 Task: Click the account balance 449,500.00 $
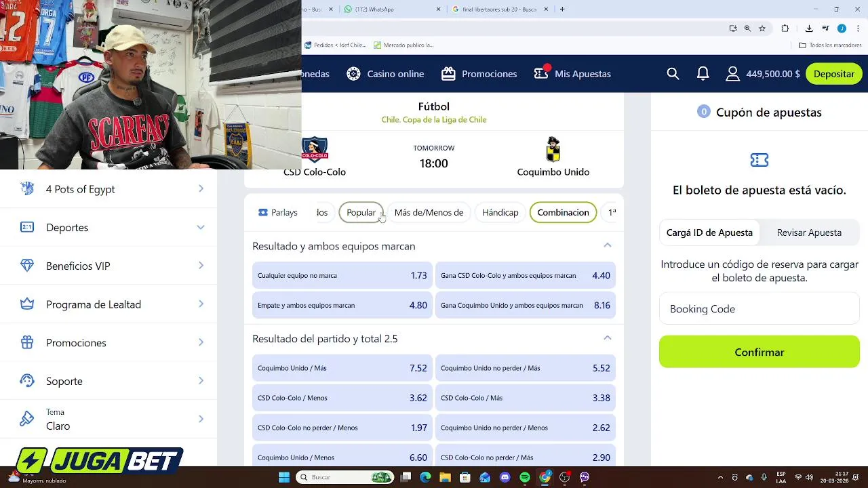coord(773,74)
